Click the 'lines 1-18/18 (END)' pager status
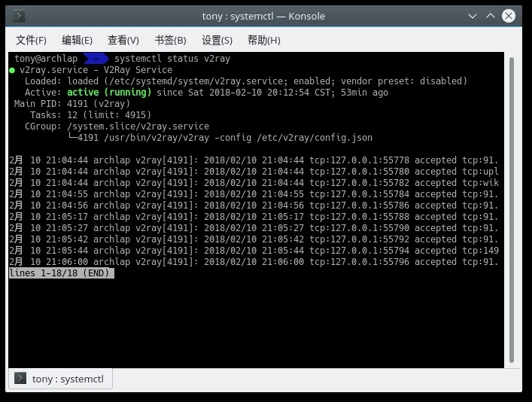Image resolution: width=532 pixels, height=402 pixels. pos(62,273)
